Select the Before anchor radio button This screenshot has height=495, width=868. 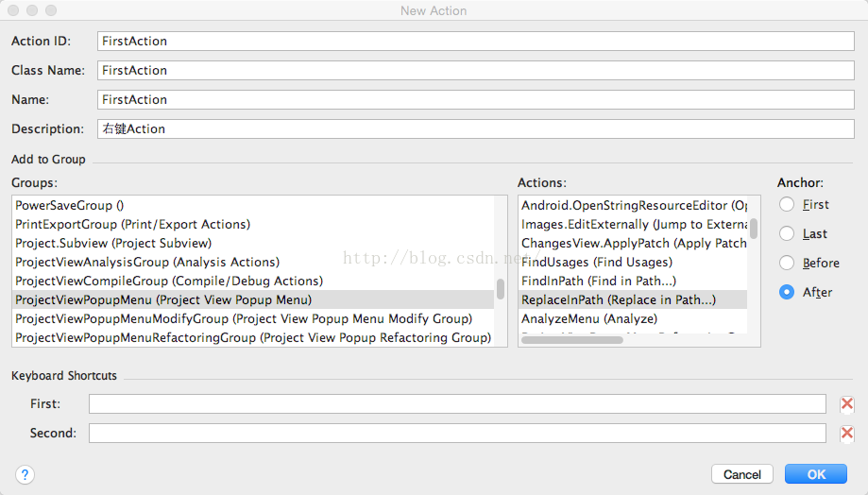coord(787,263)
